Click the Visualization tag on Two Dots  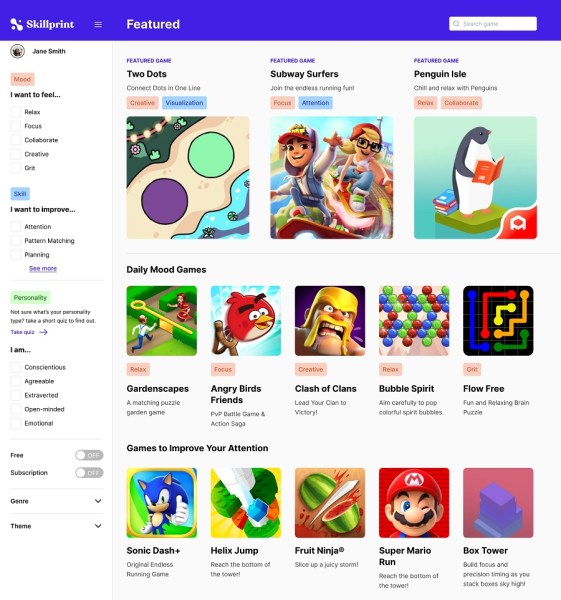184,103
